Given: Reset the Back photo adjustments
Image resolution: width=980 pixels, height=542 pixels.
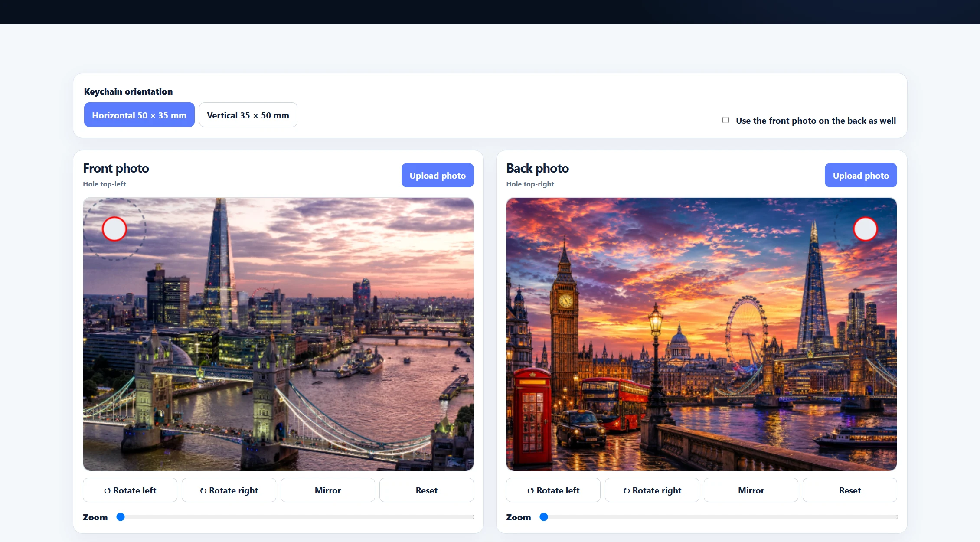Looking at the screenshot, I should 850,490.
